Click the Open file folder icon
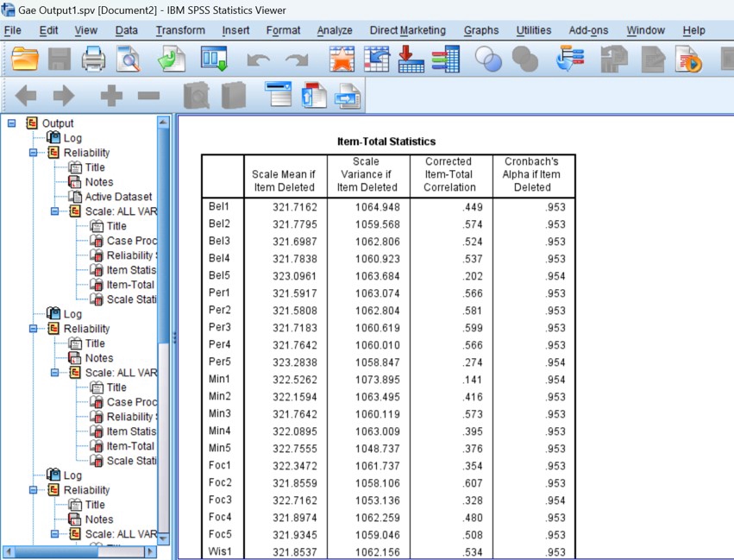The width and height of the screenshot is (734, 560). point(24,59)
